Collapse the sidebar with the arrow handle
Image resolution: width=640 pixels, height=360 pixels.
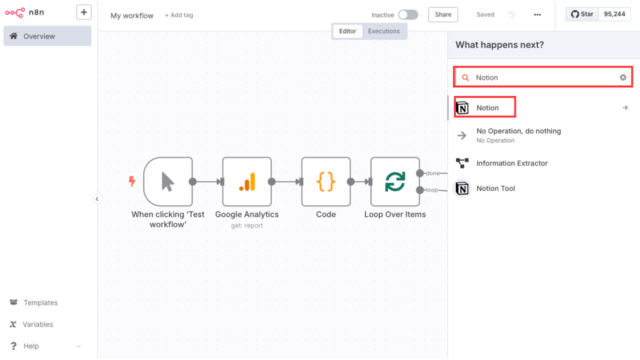pyautogui.click(x=97, y=199)
